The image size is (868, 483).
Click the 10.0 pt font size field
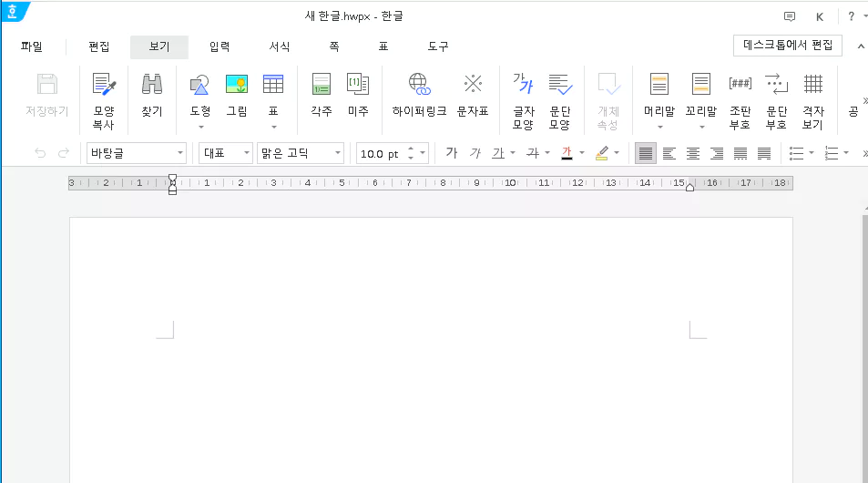381,153
